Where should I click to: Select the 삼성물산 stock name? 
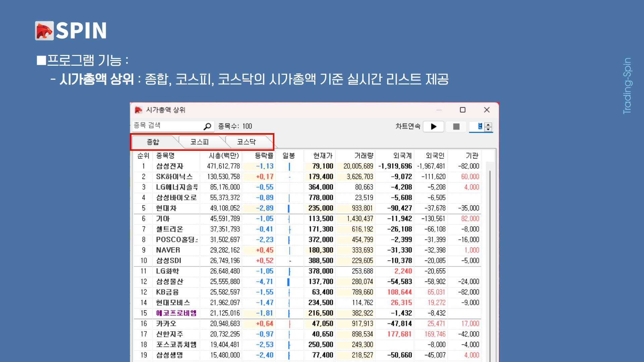(x=170, y=282)
